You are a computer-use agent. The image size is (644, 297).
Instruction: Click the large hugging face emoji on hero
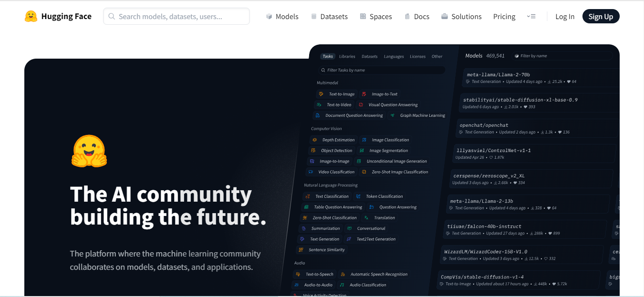[89, 151]
